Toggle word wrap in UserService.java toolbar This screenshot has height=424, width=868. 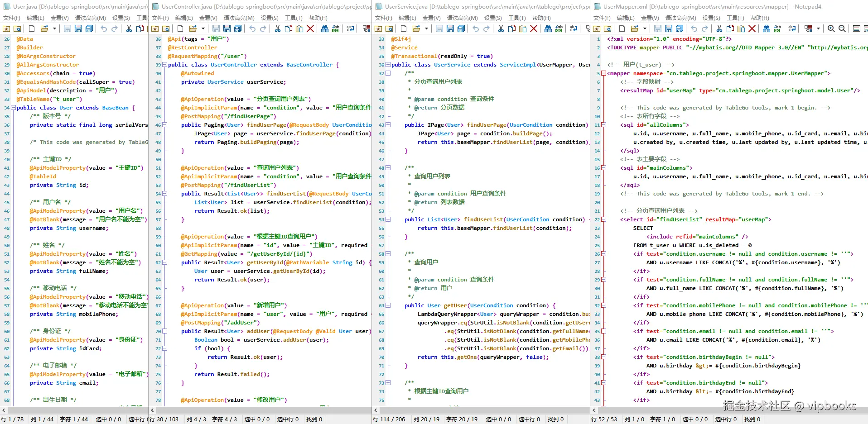(574, 29)
